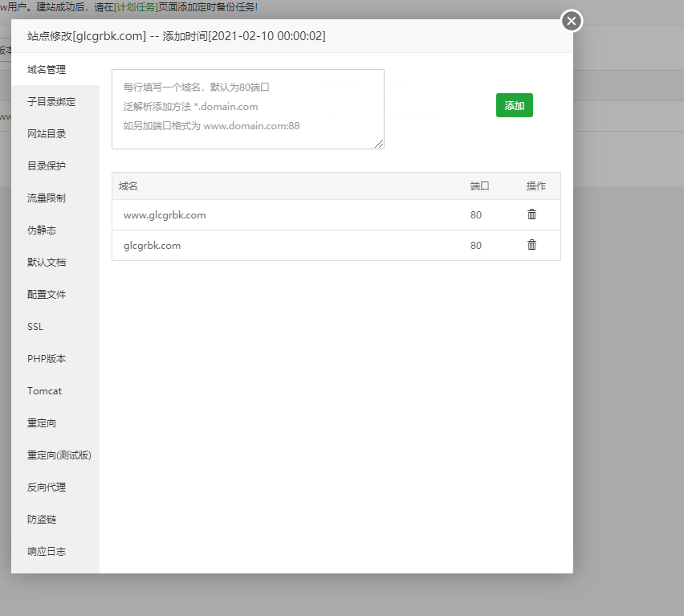The width and height of the screenshot is (684, 616).
Task: Click port 80 in www.glcgrbk.com row
Action: [476, 215]
